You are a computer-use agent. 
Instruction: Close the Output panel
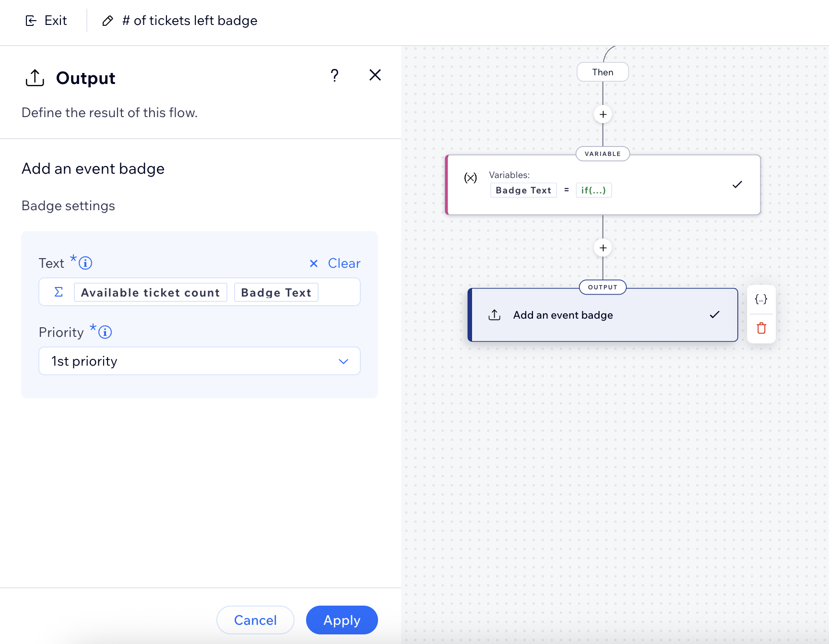point(375,75)
